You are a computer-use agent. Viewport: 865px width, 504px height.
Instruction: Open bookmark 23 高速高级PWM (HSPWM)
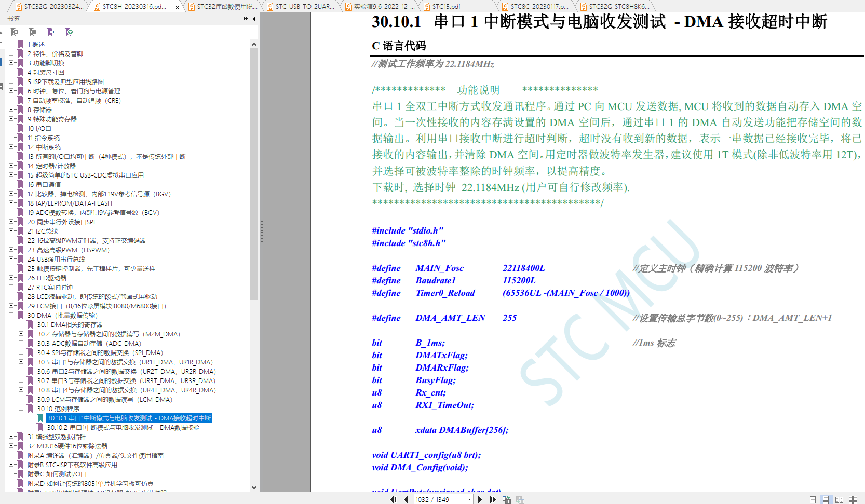69,250
